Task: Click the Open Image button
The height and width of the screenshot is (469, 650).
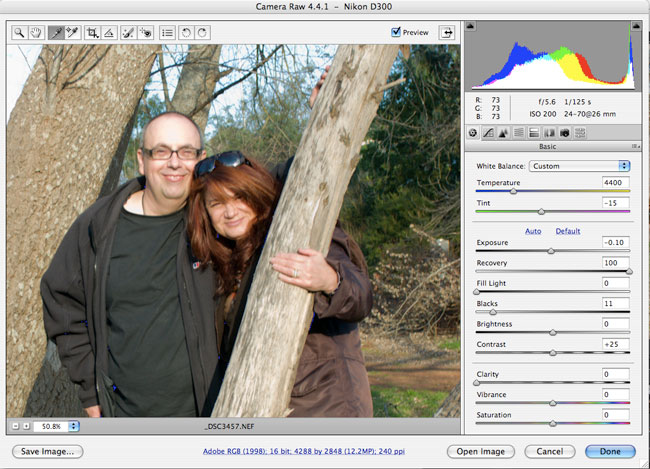Action: pyautogui.click(x=481, y=452)
